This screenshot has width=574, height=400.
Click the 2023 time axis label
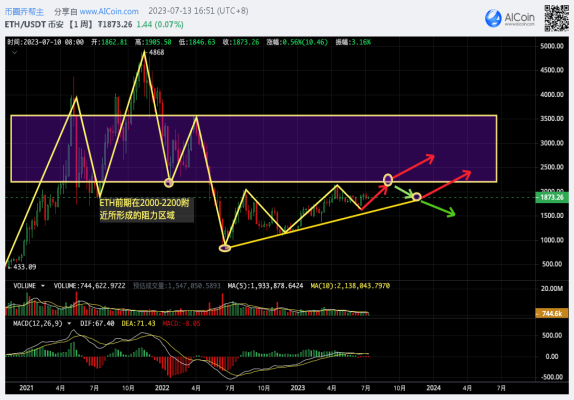point(298,388)
